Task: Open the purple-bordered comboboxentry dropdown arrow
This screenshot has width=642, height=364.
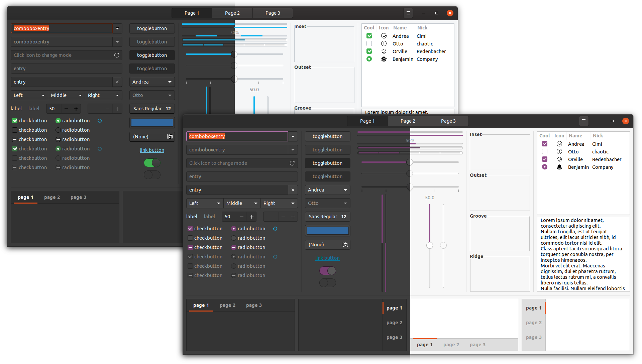Action: click(x=293, y=136)
